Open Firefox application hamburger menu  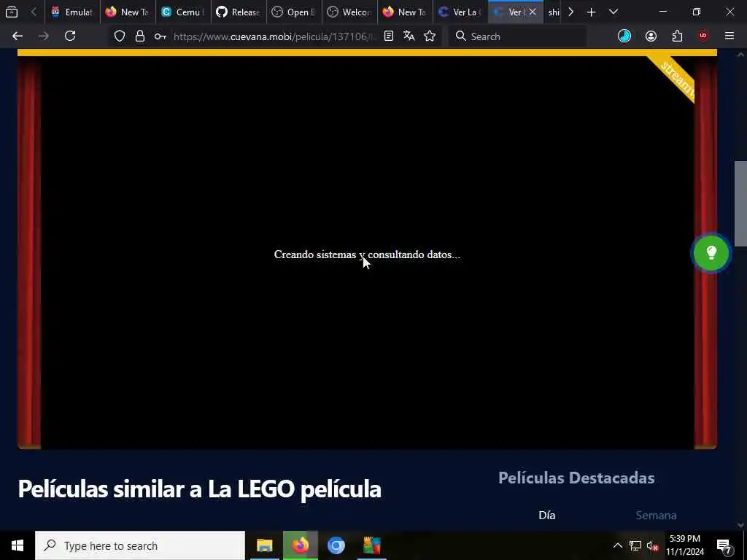[x=729, y=36]
